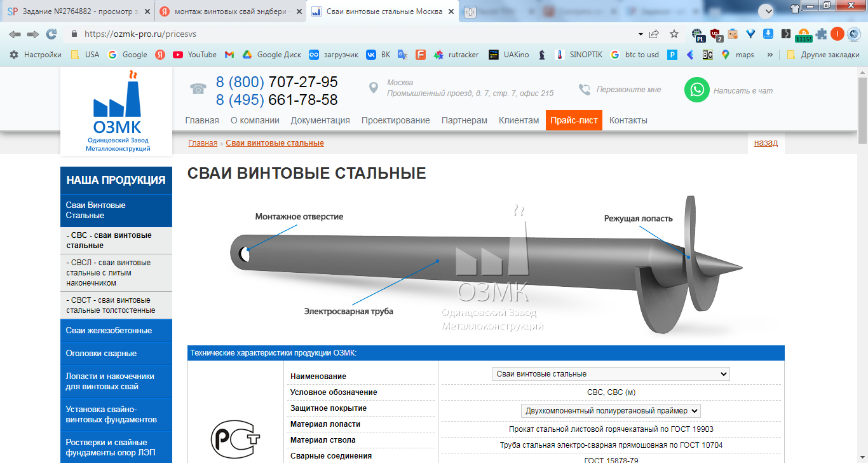Open Оголовки сварные sidebar section
Image resolution: width=868 pixels, height=463 pixels.
coord(116,354)
